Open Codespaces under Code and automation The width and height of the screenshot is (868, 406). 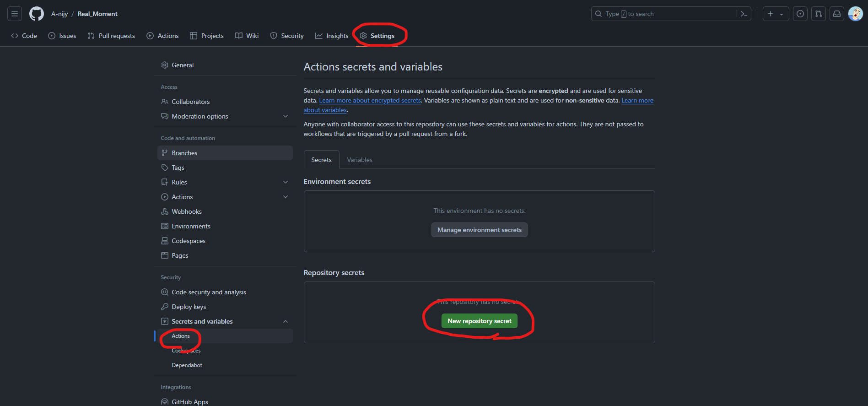click(x=225, y=241)
